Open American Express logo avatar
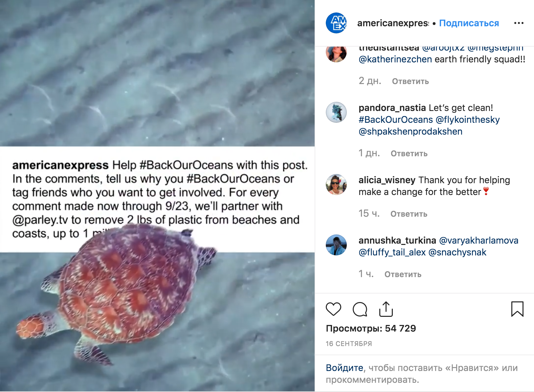 point(336,23)
